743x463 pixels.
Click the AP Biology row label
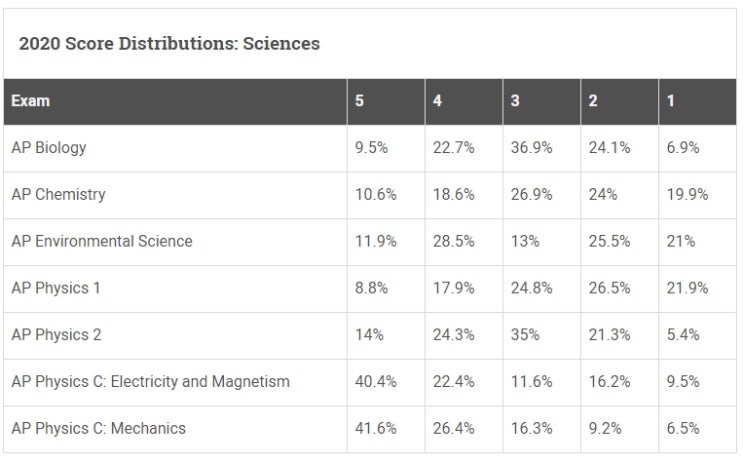(x=49, y=148)
